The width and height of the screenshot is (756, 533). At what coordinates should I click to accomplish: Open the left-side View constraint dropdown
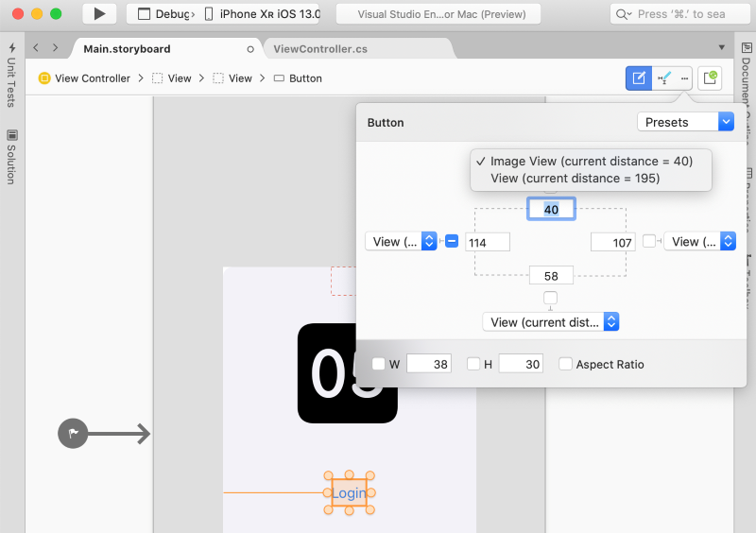pos(401,242)
